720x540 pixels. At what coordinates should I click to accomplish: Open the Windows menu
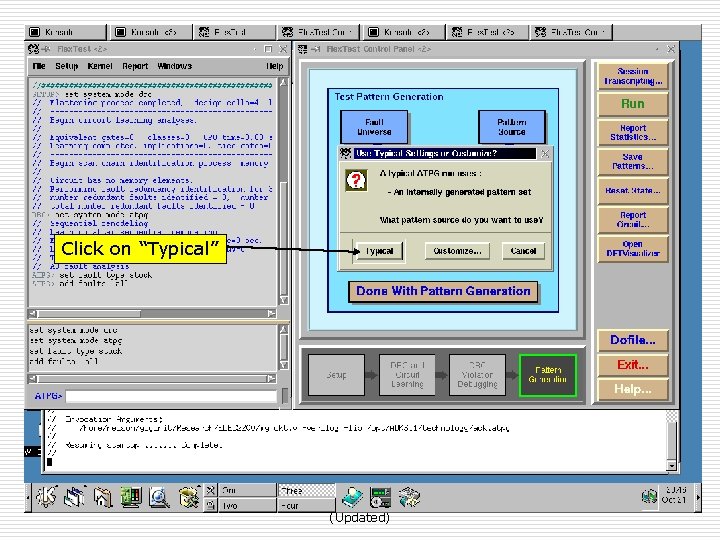tap(174, 66)
